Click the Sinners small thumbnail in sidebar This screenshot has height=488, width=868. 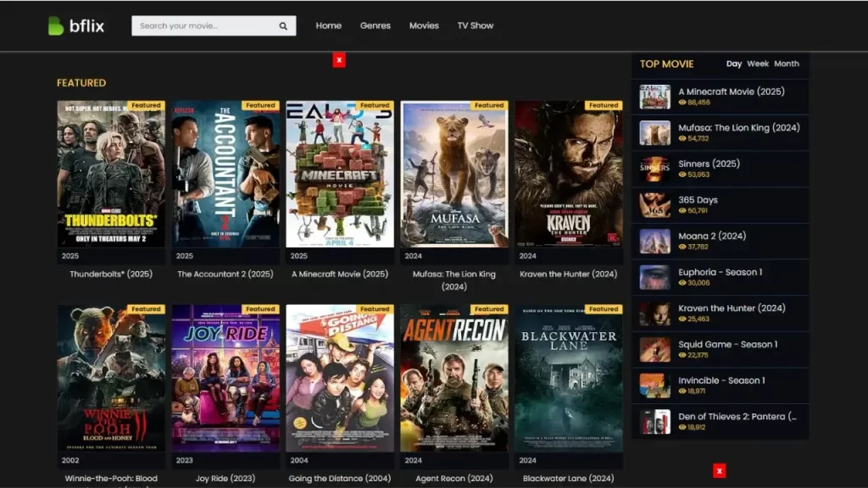coord(655,169)
